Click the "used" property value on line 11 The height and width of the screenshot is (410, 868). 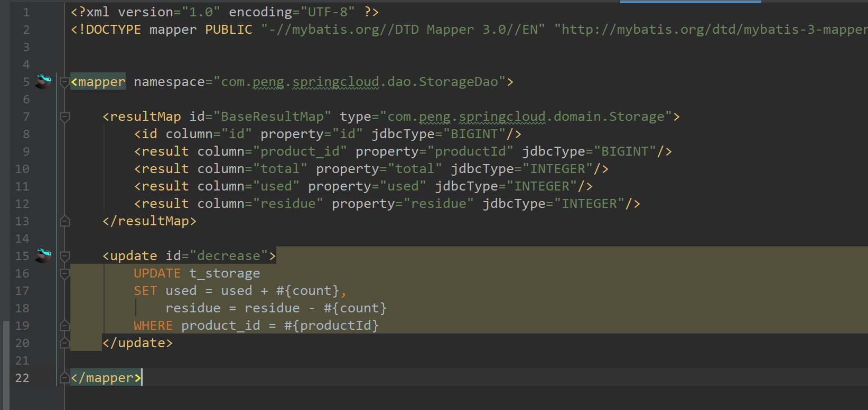click(x=403, y=186)
